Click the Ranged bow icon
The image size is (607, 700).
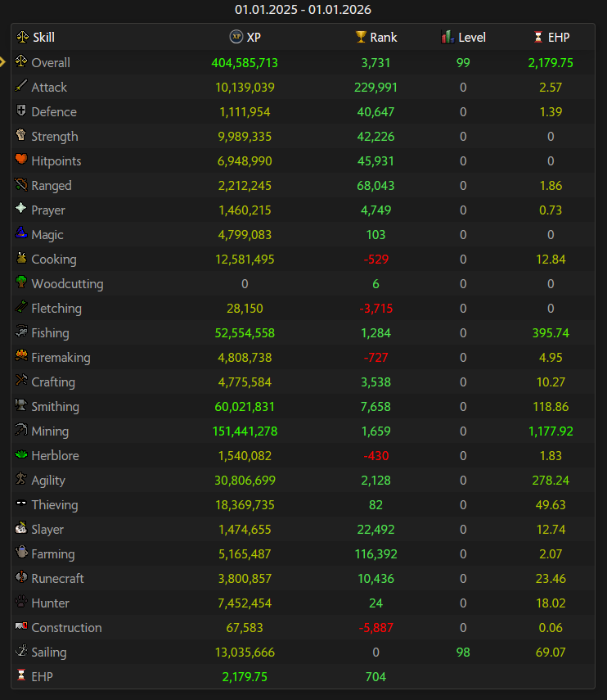21,183
